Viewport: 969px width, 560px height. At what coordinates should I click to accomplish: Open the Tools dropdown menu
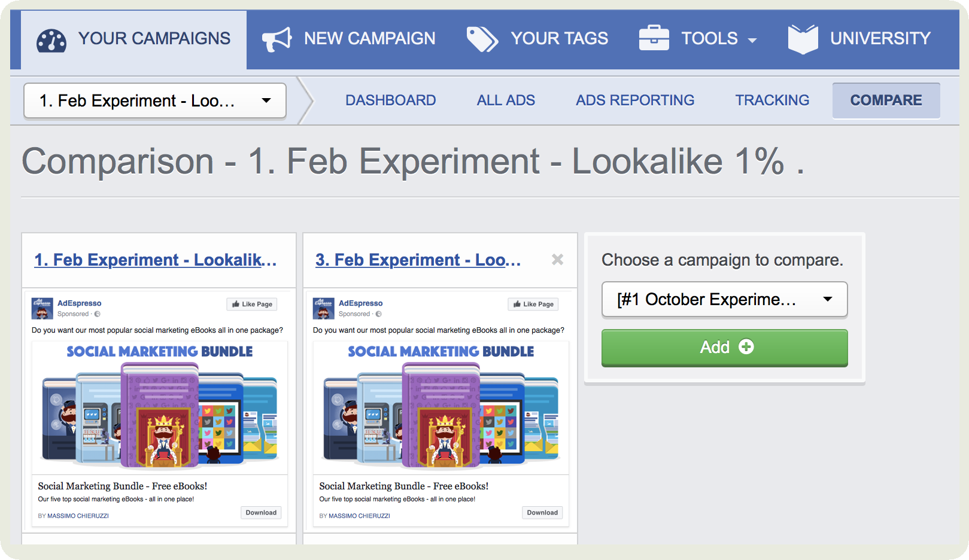pyautogui.click(x=718, y=39)
